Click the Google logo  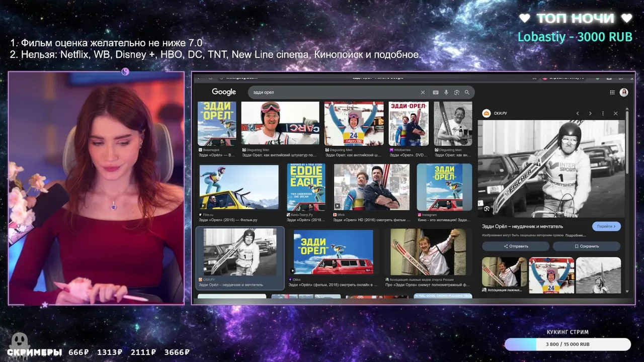tap(224, 92)
